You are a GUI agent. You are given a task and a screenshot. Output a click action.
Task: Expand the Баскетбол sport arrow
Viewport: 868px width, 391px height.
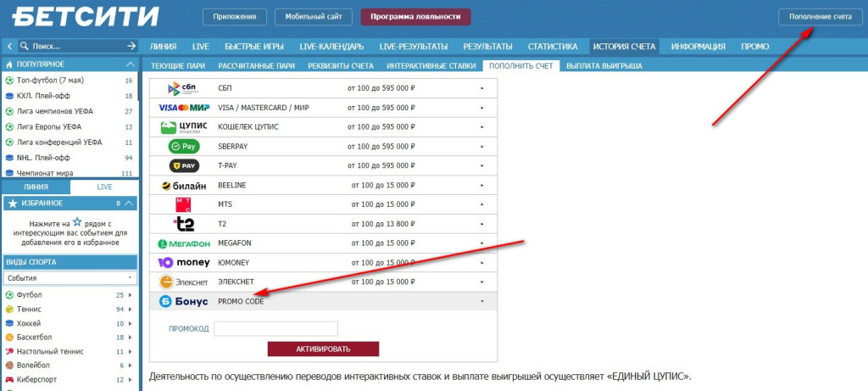click(x=131, y=338)
